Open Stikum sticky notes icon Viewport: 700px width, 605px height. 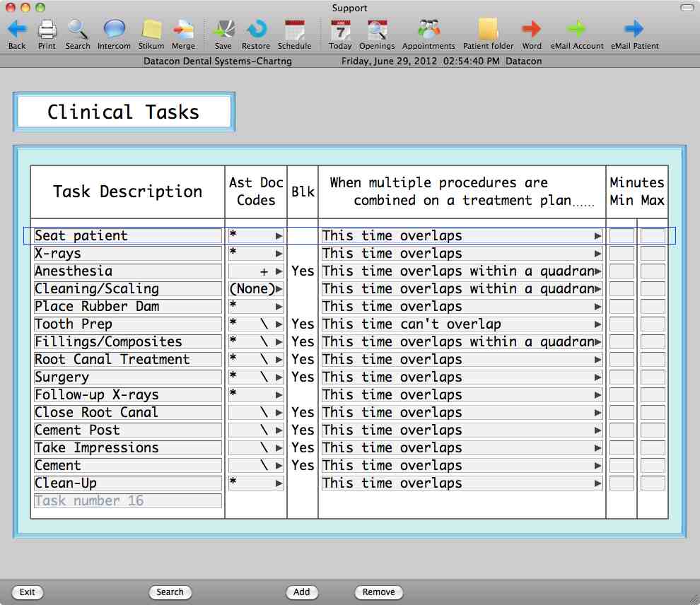(151, 30)
